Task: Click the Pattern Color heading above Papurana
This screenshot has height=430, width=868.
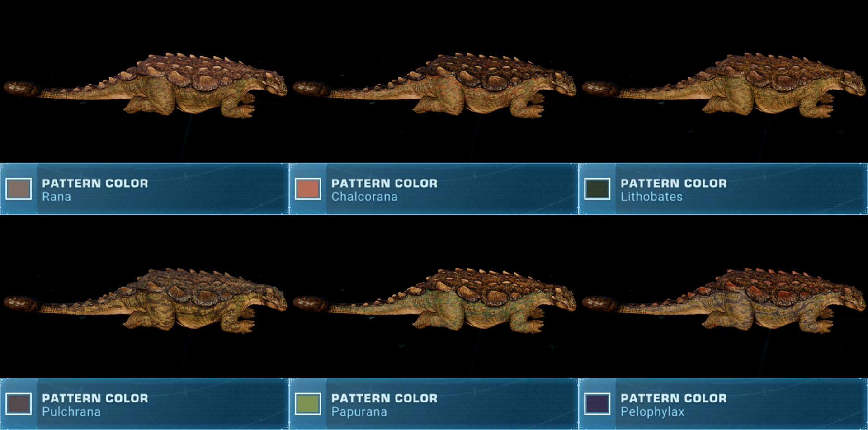Action: pyautogui.click(x=384, y=398)
